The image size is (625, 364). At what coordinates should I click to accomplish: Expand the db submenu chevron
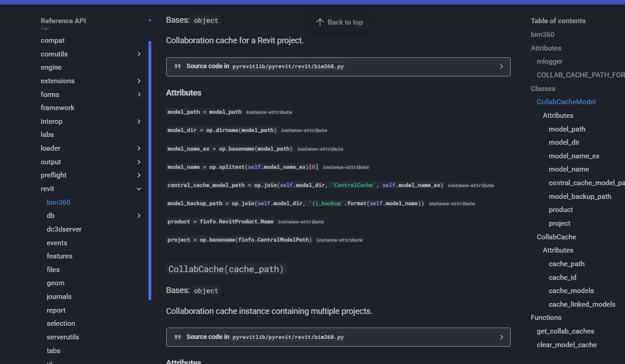coord(139,216)
